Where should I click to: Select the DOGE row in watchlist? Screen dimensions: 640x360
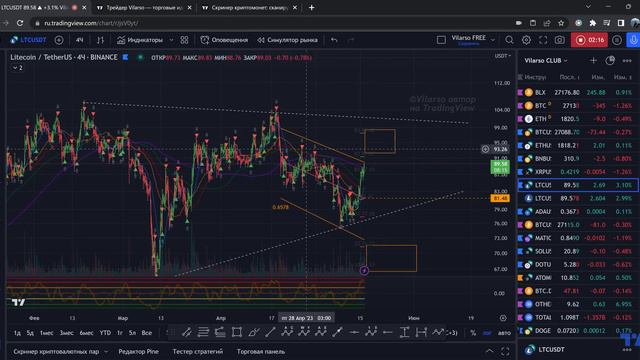point(578,331)
